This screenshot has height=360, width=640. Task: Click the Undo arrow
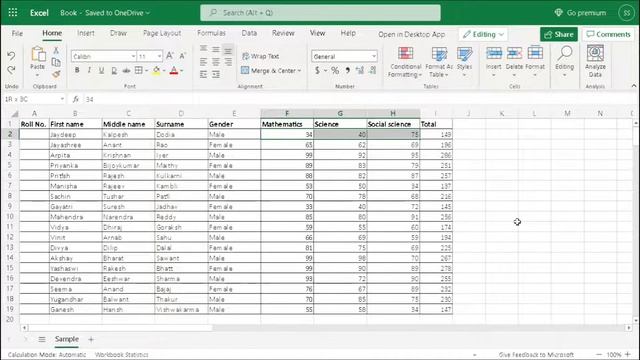point(11,55)
